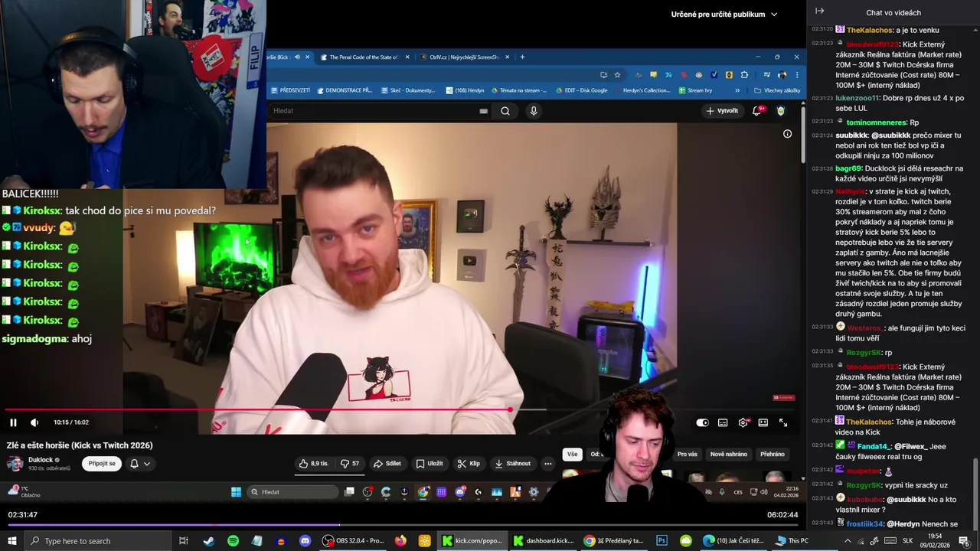Select the Vše filter chip
Image resolution: width=980 pixels, height=551 pixels.
pyautogui.click(x=572, y=454)
